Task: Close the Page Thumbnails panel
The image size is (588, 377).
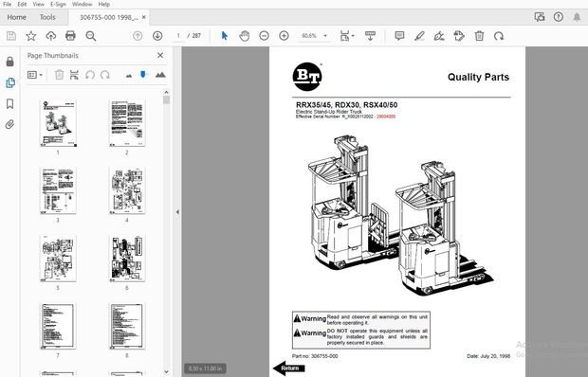Action: [x=160, y=55]
